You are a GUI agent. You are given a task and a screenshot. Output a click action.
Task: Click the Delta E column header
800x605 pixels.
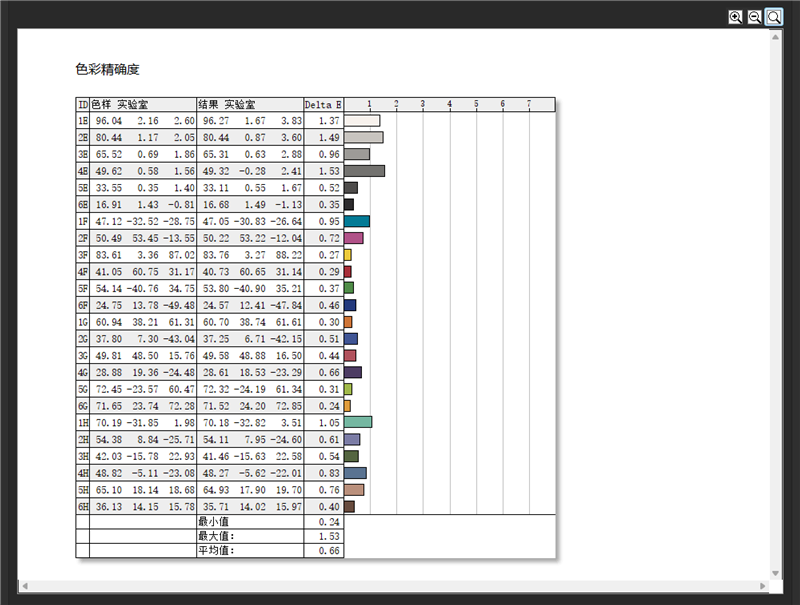coord(323,105)
